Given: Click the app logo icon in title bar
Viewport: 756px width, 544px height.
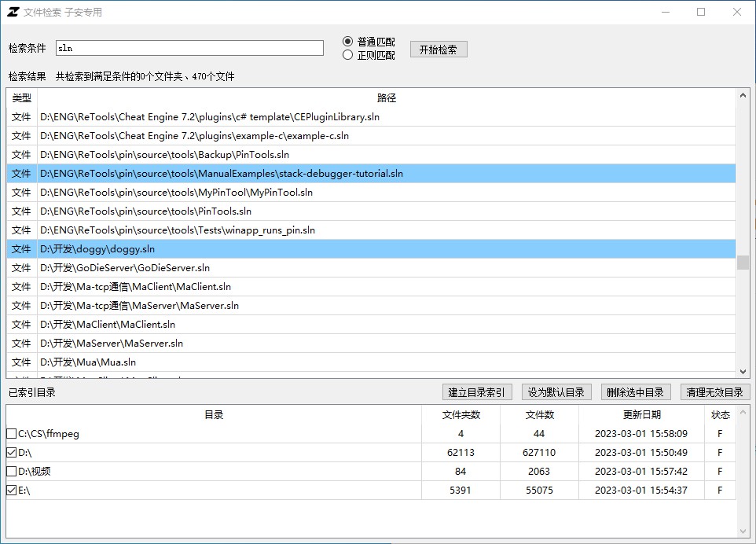Looking at the screenshot, I should tap(13, 12).
